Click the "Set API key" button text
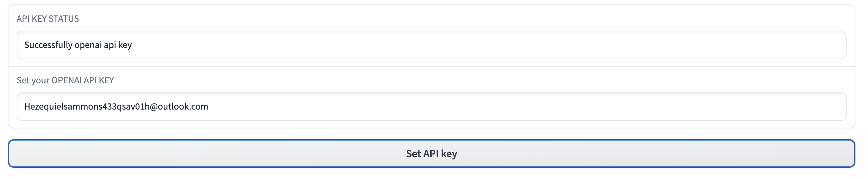Screen dimensions: 868x179 coord(431,153)
